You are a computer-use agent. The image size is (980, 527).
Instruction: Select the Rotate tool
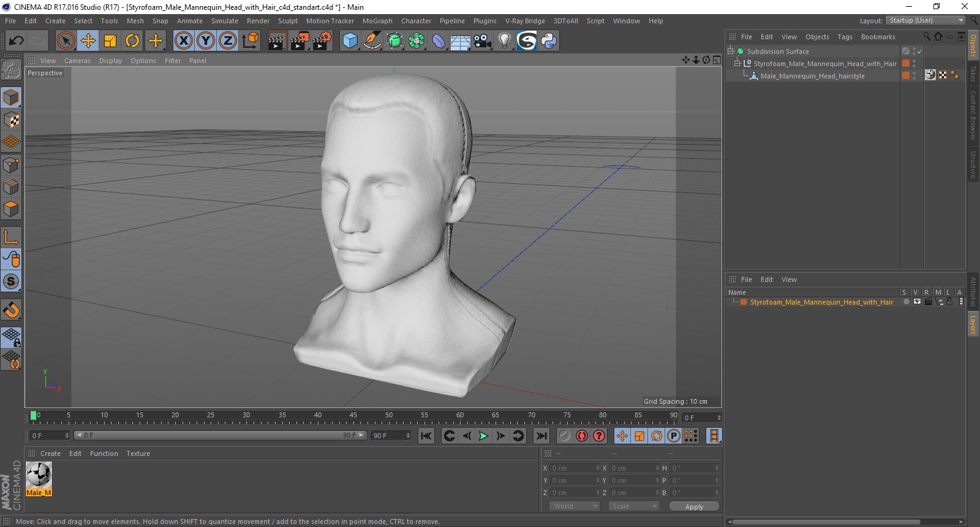[x=132, y=41]
